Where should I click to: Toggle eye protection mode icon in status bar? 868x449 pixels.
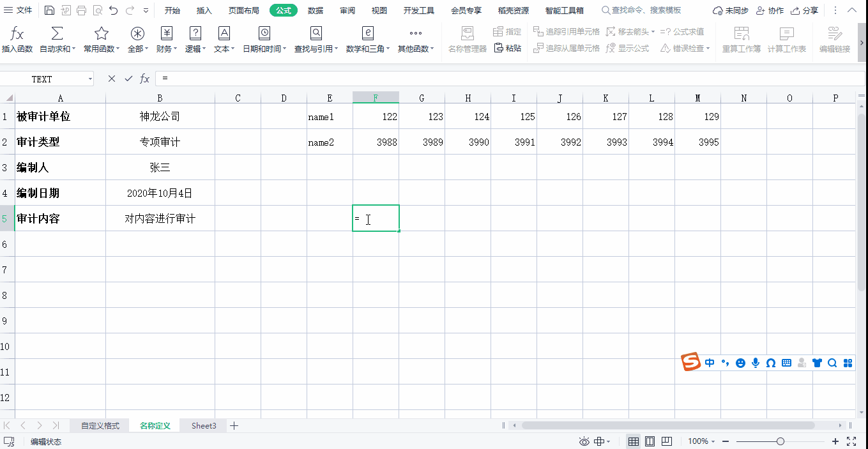[584, 441]
